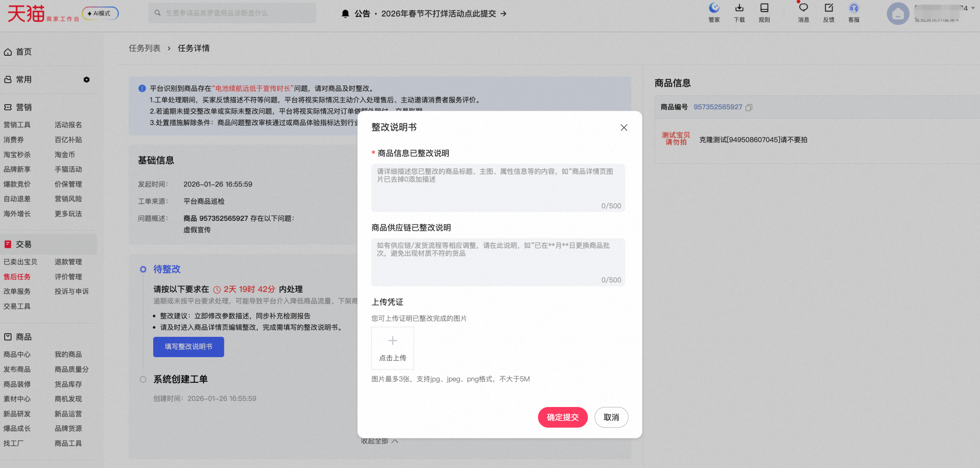Viewport: 980px width, 468px height.
Task: Open 百亿补贴 menu item
Action: pos(68,140)
